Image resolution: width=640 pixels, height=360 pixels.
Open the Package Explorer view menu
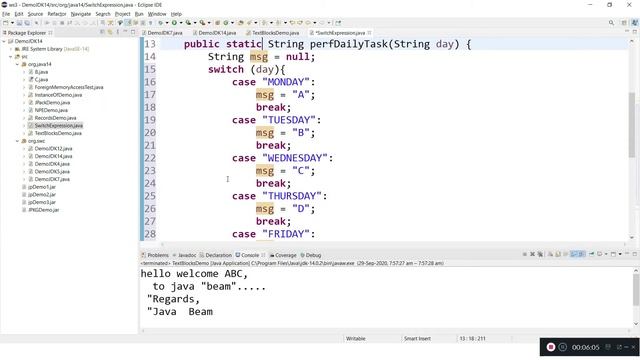[118, 32]
